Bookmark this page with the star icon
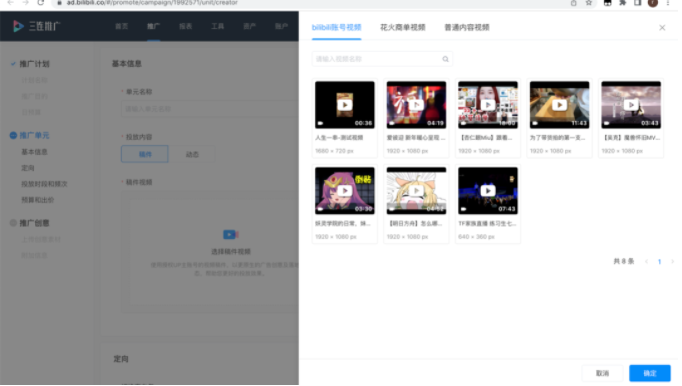 pos(589,3)
